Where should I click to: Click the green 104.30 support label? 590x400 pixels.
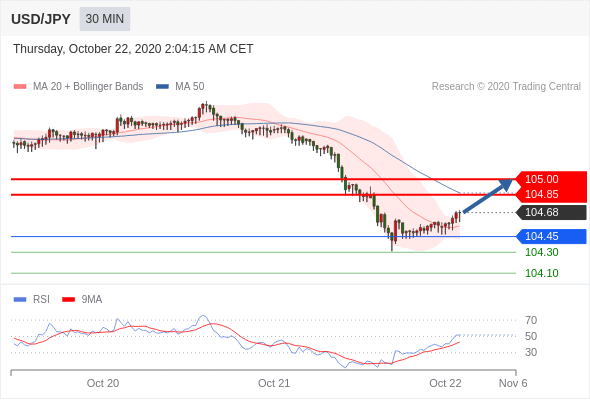pyautogui.click(x=541, y=252)
